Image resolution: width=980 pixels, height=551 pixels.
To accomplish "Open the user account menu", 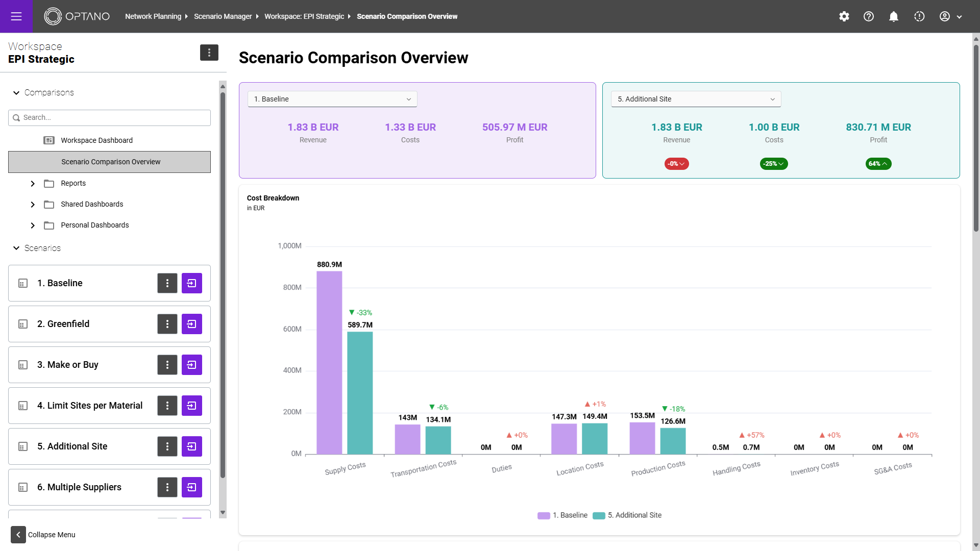I will click(950, 16).
